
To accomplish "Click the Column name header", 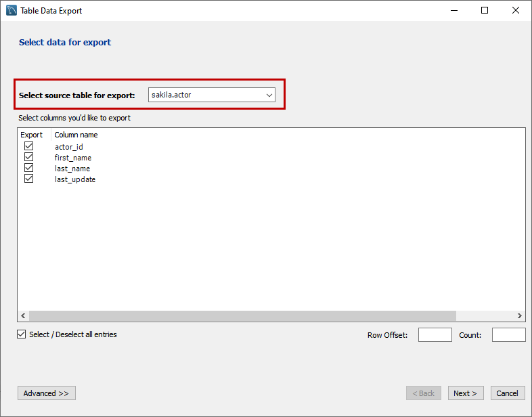I will pyautogui.click(x=76, y=135).
